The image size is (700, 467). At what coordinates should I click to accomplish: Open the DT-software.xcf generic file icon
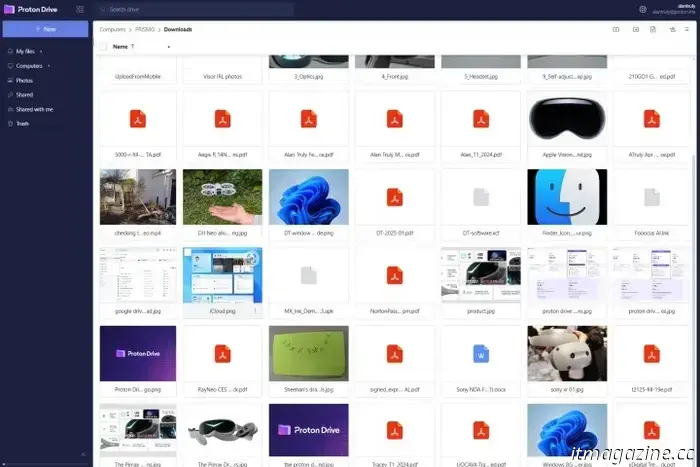point(481,197)
